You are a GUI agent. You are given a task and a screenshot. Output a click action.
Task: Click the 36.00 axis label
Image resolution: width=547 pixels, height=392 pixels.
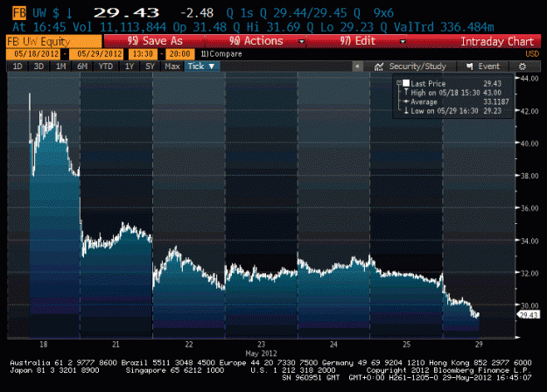coord(529,208)
